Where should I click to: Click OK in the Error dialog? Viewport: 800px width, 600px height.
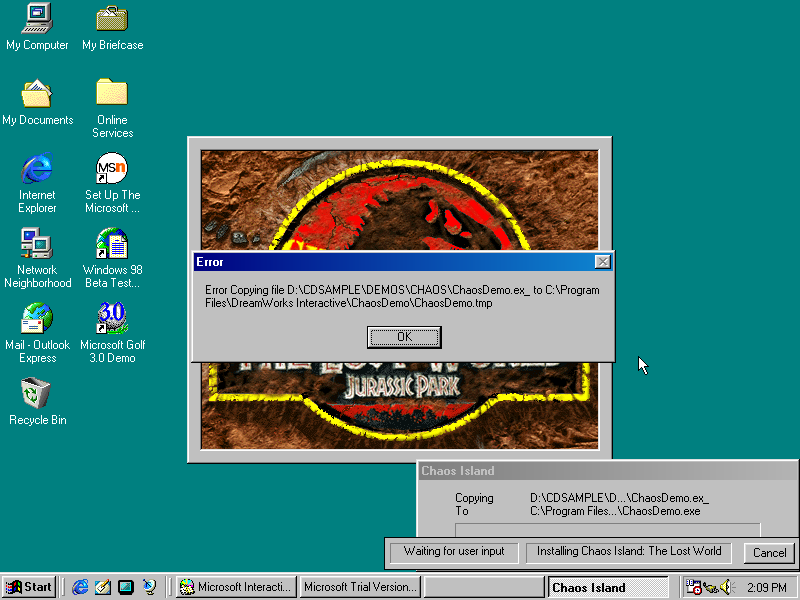point(404,337)
